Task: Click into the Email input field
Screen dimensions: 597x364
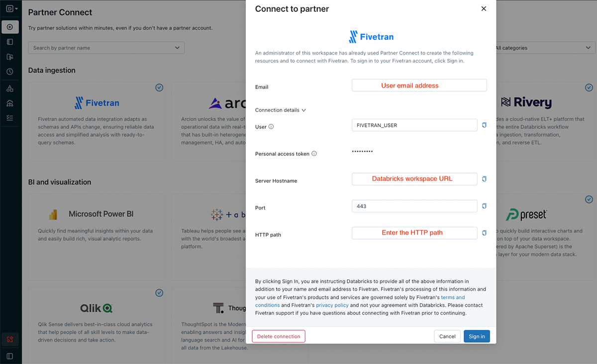Action: [x=419, y=86]
